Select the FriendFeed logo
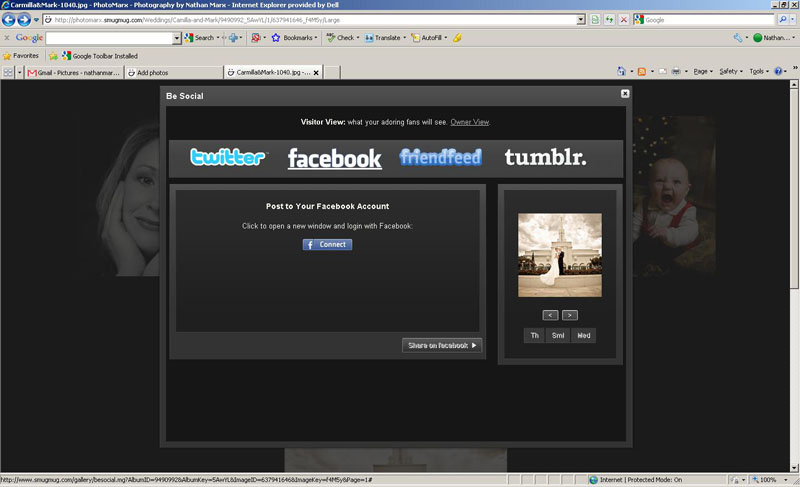The width and height of the screenshot is (800, 487). 440,157
